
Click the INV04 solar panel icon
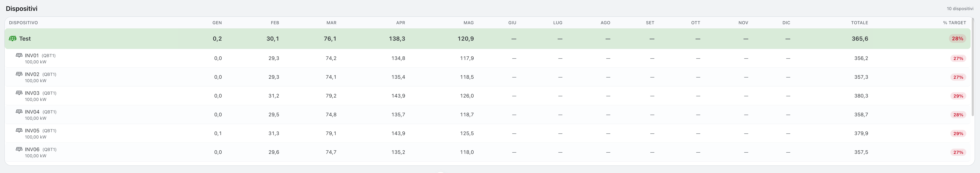tap(19, 111)
